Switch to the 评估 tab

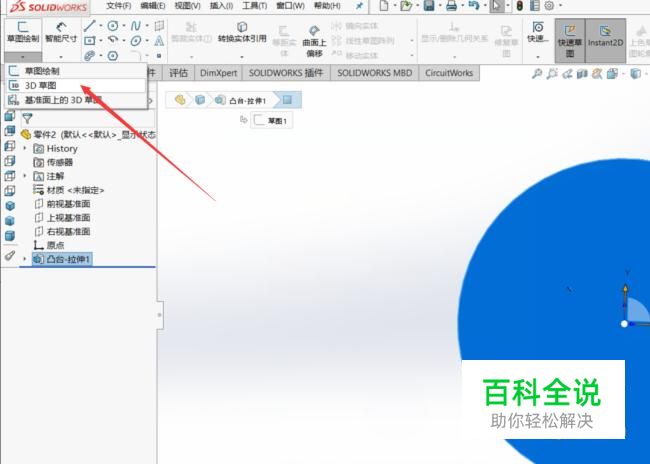pos(178,73)
